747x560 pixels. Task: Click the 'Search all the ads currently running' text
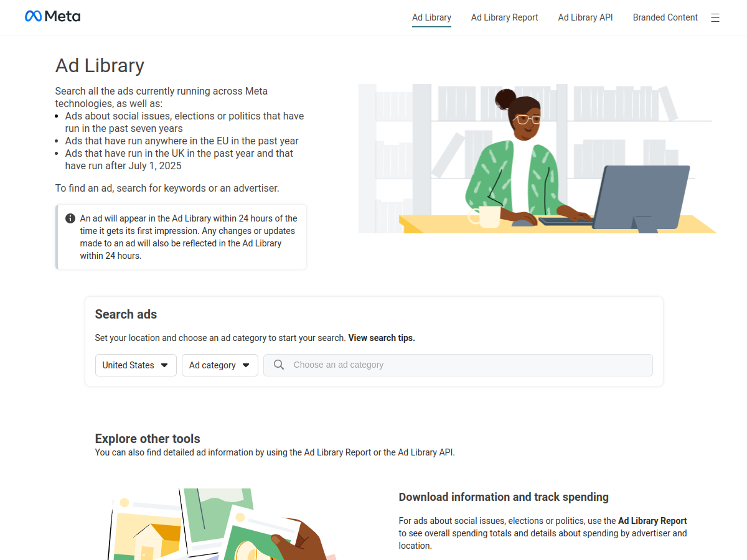coord(161,98)
